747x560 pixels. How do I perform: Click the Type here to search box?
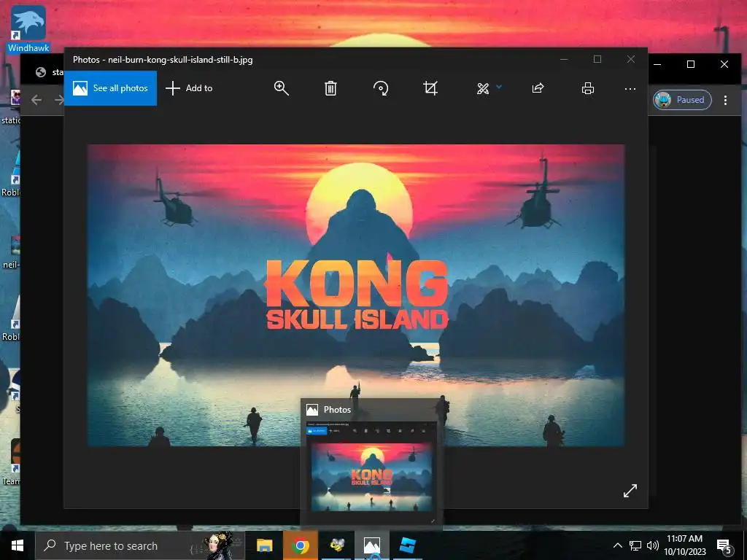[x=140, y=545]
